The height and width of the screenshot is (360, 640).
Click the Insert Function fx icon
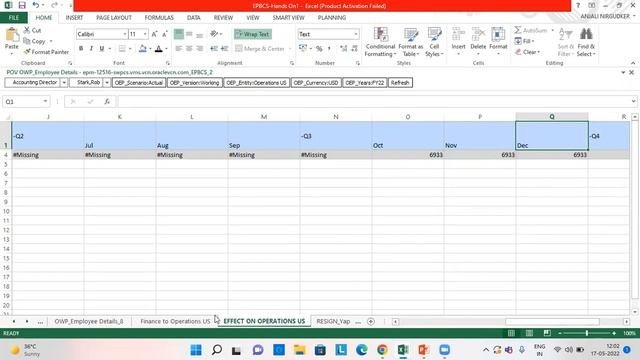point(107,101)
